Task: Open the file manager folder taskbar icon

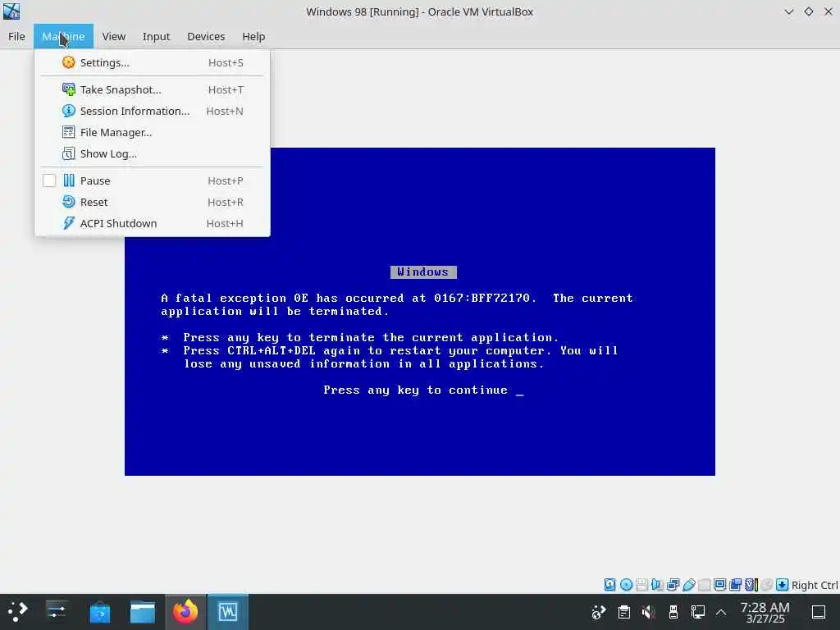Action: click(x=143, y=611)
